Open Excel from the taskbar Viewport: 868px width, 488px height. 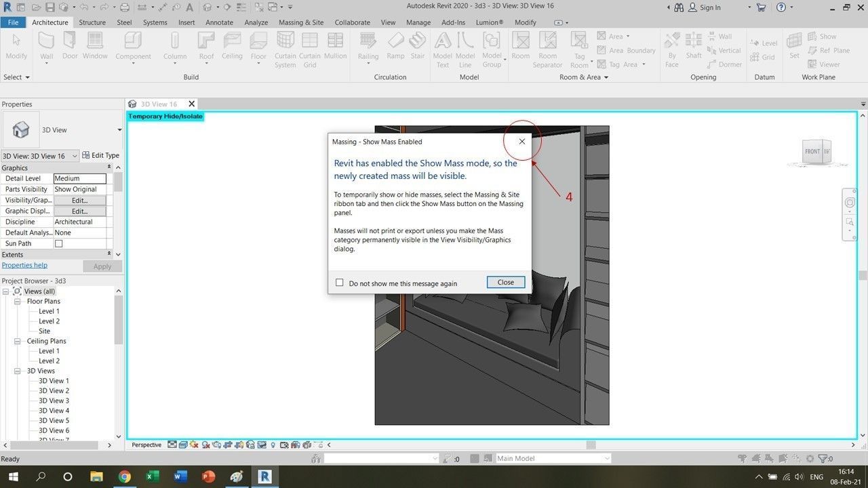coord(152,476)
